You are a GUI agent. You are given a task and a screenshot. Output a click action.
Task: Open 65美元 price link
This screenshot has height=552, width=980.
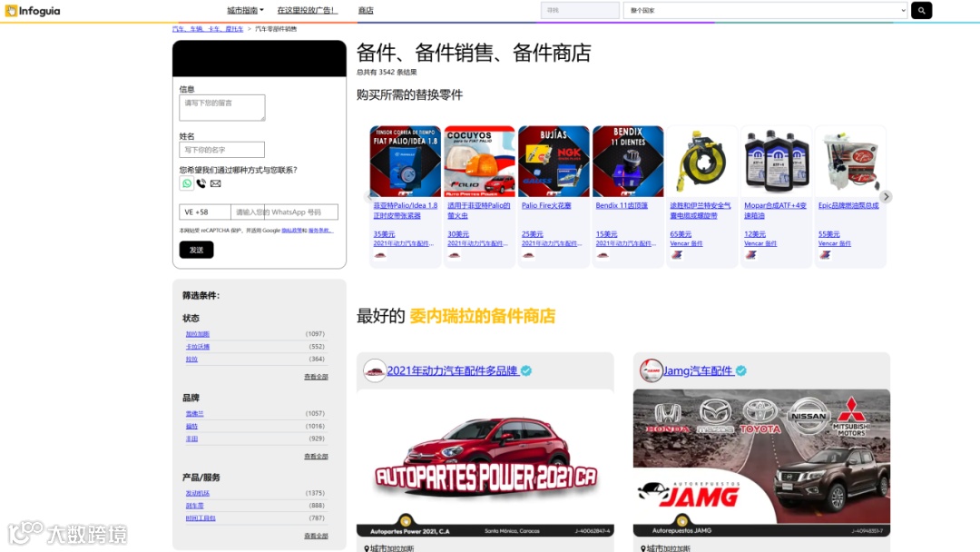click(680, 234)
